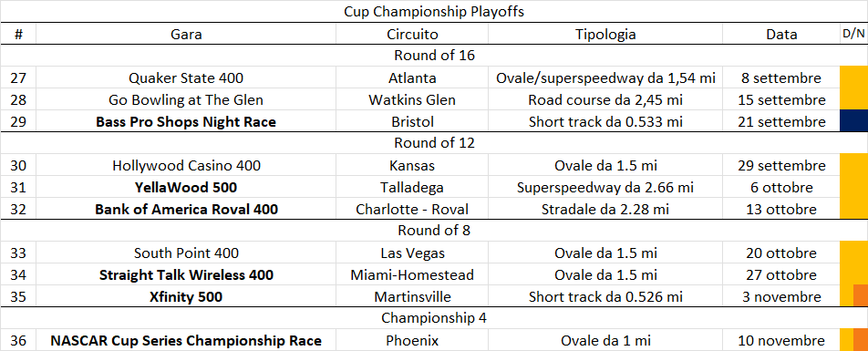The height and width of the screenshot is (351, 868).
Task: Click the Straight Talk Wireless 400 cell
Action: tap(186, 274)
